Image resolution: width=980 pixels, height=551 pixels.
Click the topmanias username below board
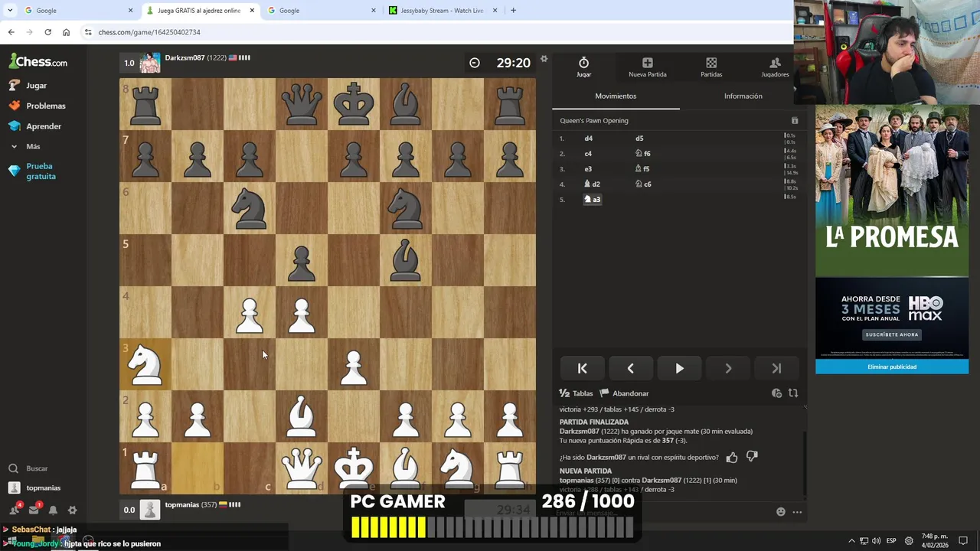point(181,505)
